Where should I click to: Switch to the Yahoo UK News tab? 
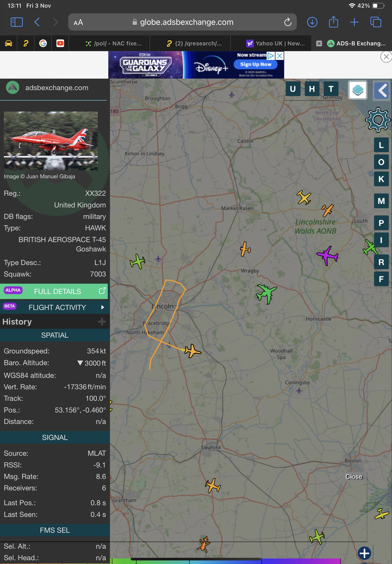point(275,43)
